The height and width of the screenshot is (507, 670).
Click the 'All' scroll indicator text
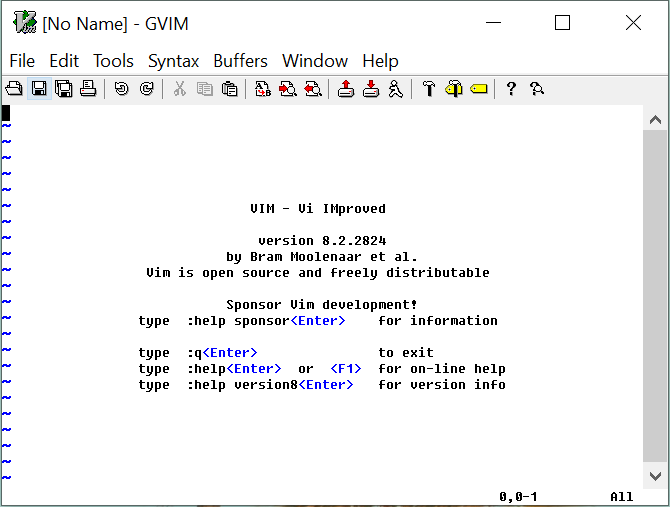click(622, 497)
